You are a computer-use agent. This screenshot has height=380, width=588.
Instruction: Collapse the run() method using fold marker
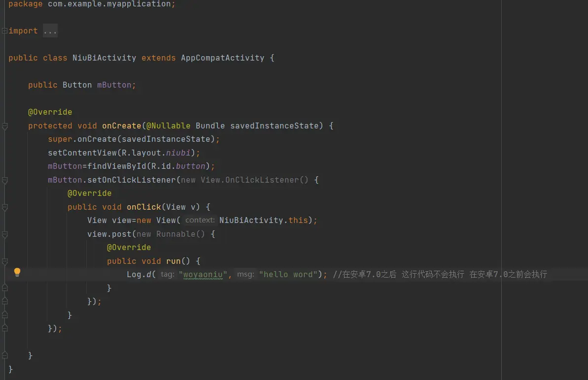click(4, 261)
